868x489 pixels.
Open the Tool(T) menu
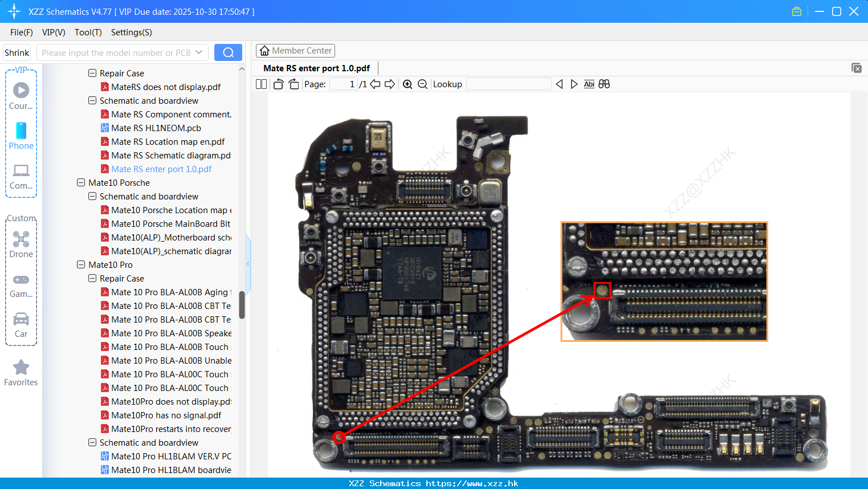pos(88,32)
